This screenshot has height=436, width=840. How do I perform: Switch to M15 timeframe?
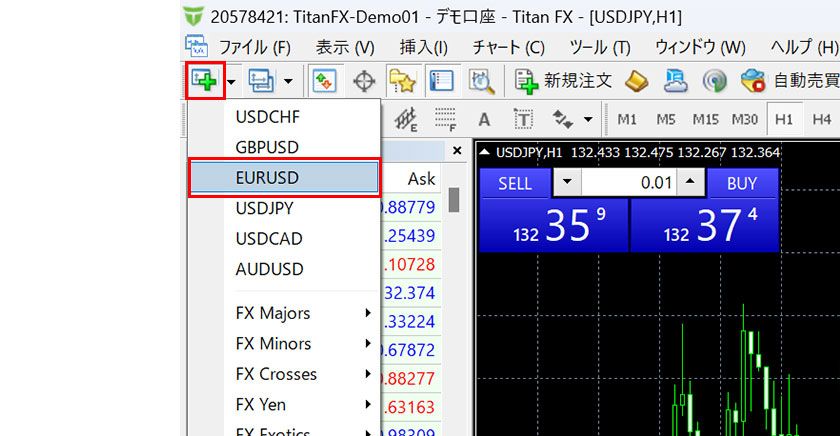pos(705,119)
